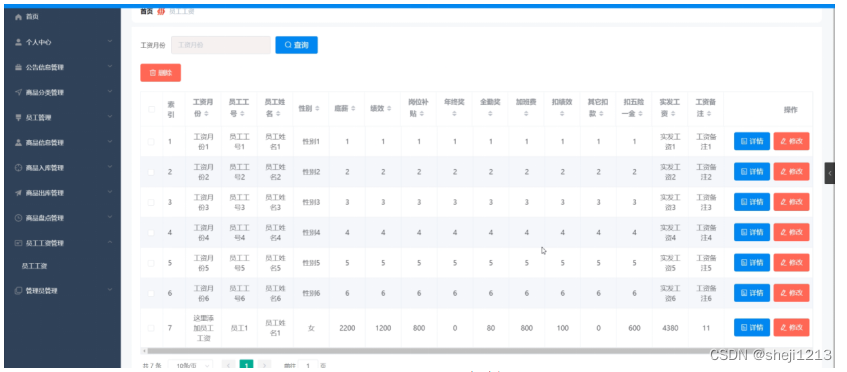Click the blue 查询 search button
Screen dimensions: 847x372
(x=297, y=45)
